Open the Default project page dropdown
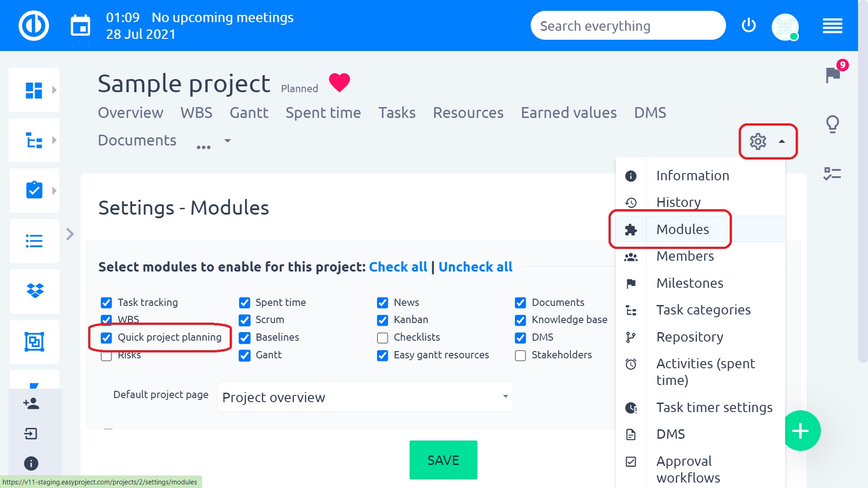 tap(365, 397)
